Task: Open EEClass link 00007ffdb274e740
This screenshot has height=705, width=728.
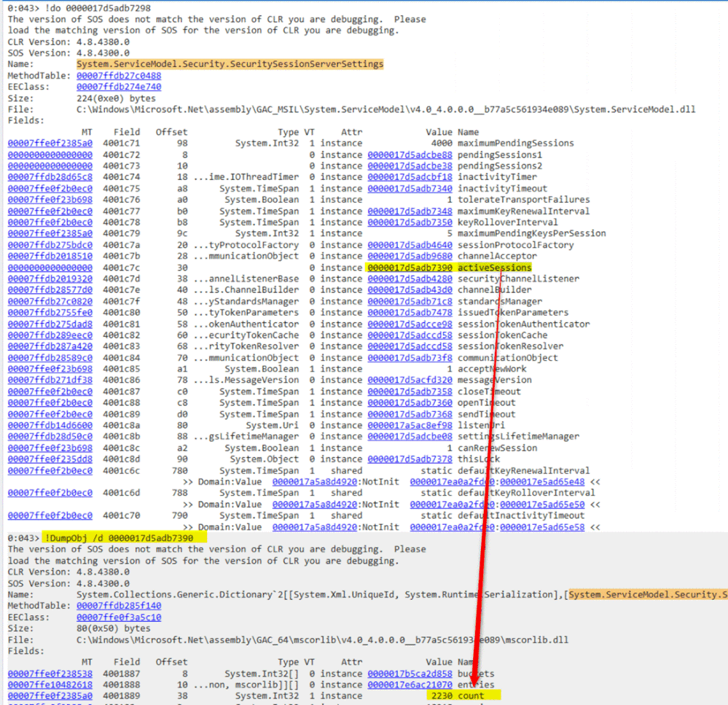Action: (119, 87)
